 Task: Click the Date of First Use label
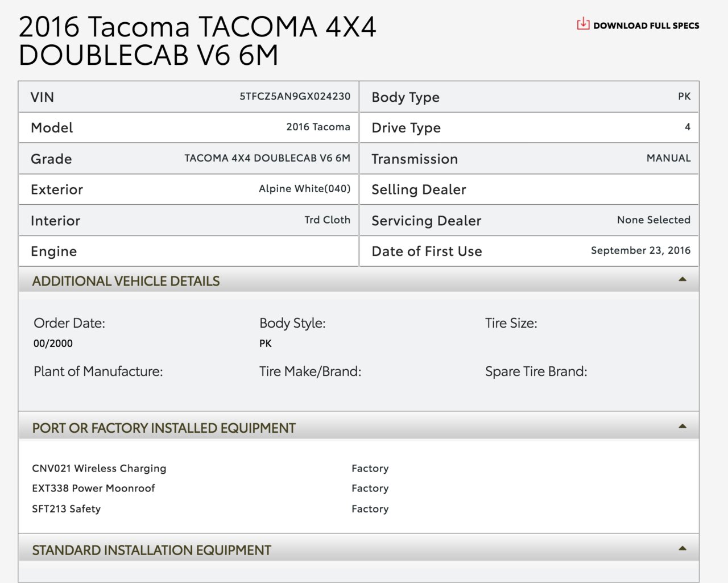(x=427, y=251)
